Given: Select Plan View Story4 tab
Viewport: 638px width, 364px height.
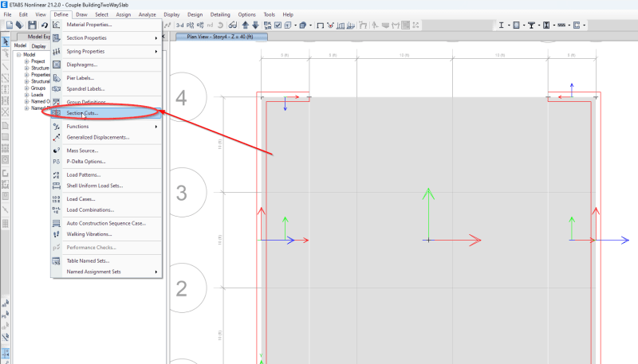Looking at the screenshot, I should tap(222, 37).
